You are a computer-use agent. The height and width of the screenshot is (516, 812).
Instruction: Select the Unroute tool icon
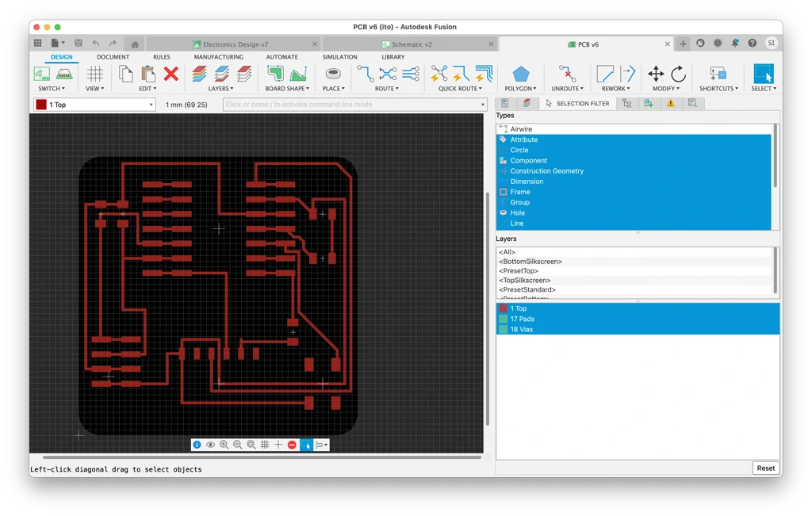pyautogui.click(x=567, y=74)
